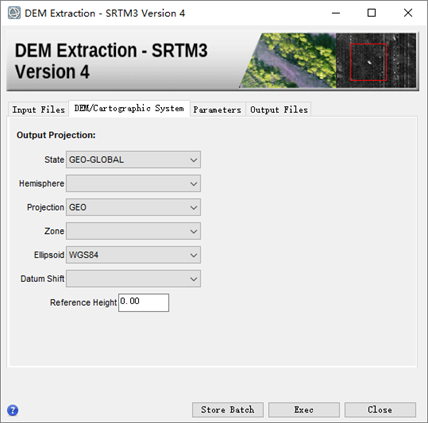Click the DEM Extraction app icon in title bar
Image resolution: width=428 pixels, height=423 pixels.
[14, 13]
